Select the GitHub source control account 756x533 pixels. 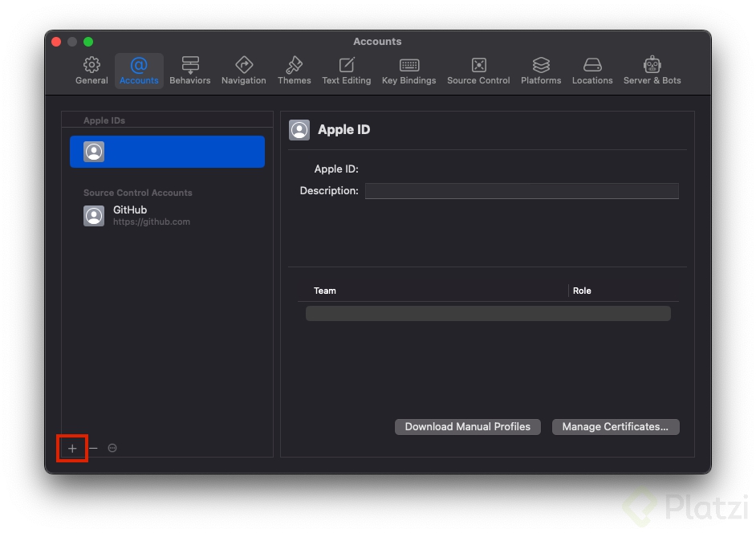pos(167,216)
